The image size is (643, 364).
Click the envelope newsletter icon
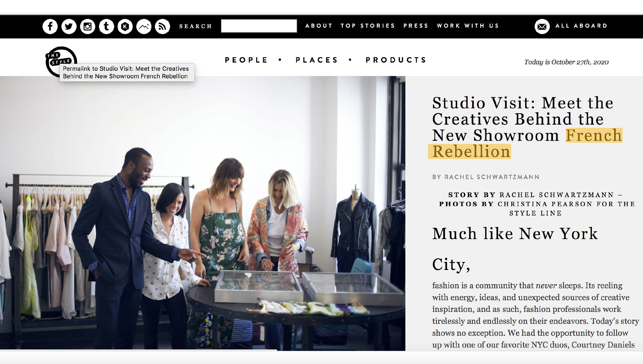[542, 26]
